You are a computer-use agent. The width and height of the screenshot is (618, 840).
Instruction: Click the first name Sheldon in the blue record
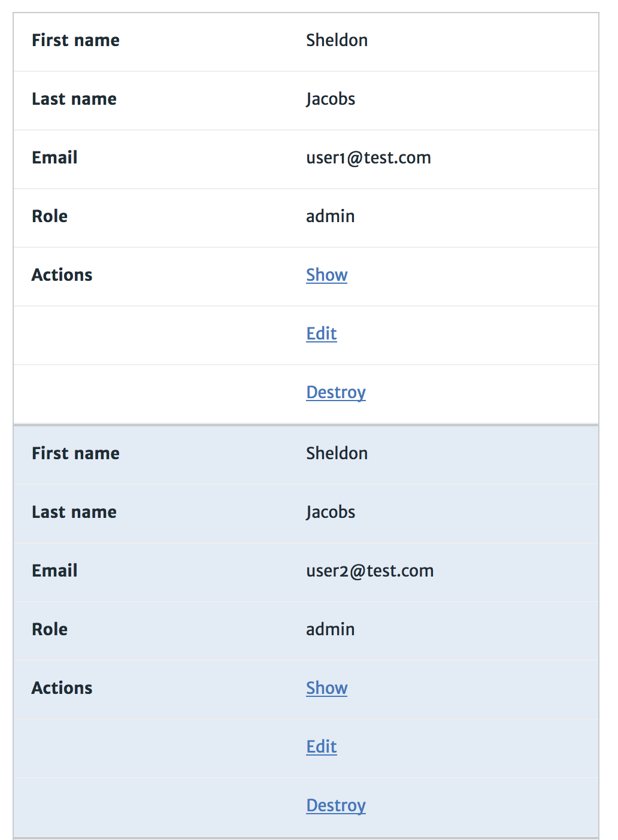pos(337,453)
